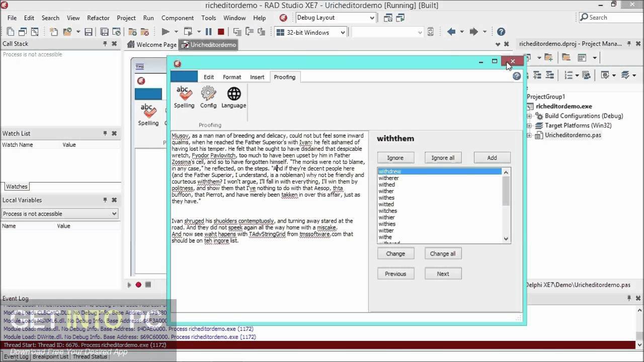Open the Back arrow history dropdown

tap(461, 32)
